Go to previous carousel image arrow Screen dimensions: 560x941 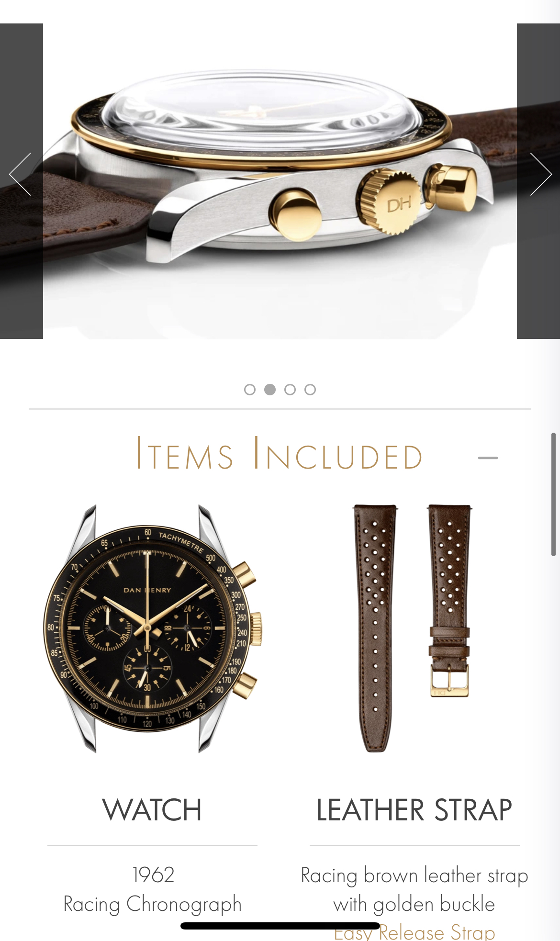coord(20,174)
